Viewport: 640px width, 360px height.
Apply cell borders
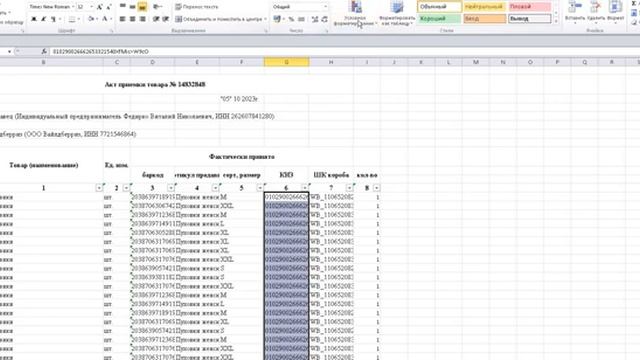(x=72, y=19)
